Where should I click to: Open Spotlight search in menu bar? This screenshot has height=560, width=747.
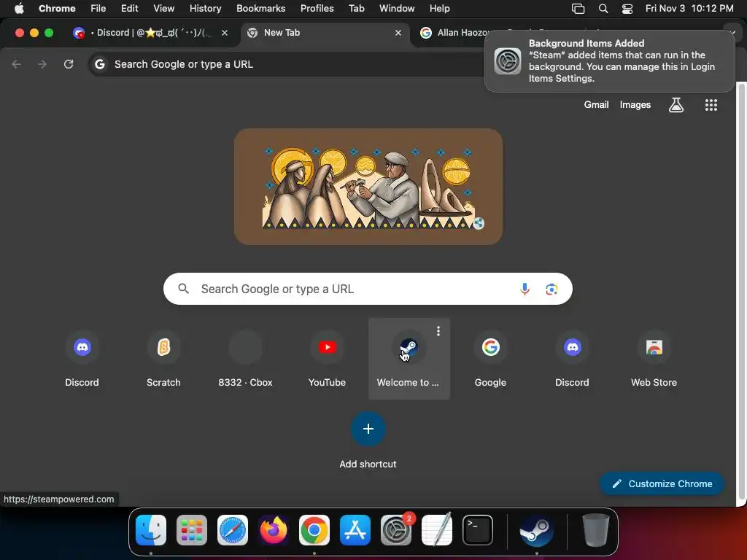tap(603, 9)
